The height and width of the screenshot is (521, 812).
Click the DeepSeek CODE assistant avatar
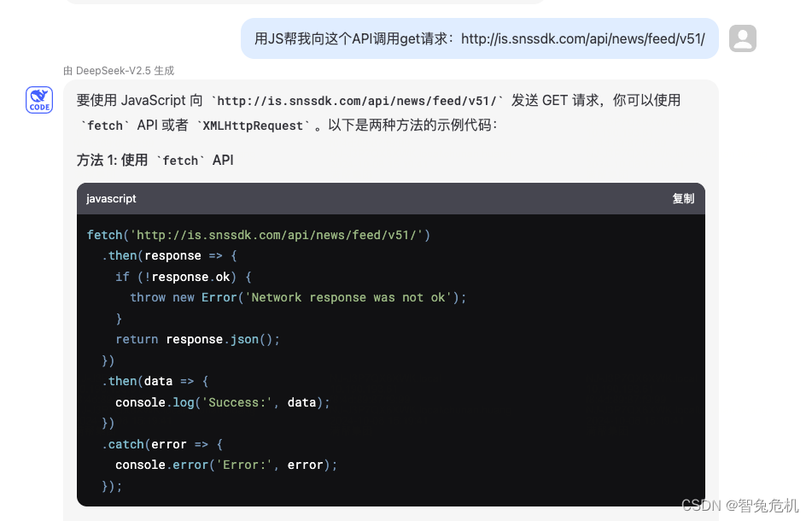pos(39,100)
